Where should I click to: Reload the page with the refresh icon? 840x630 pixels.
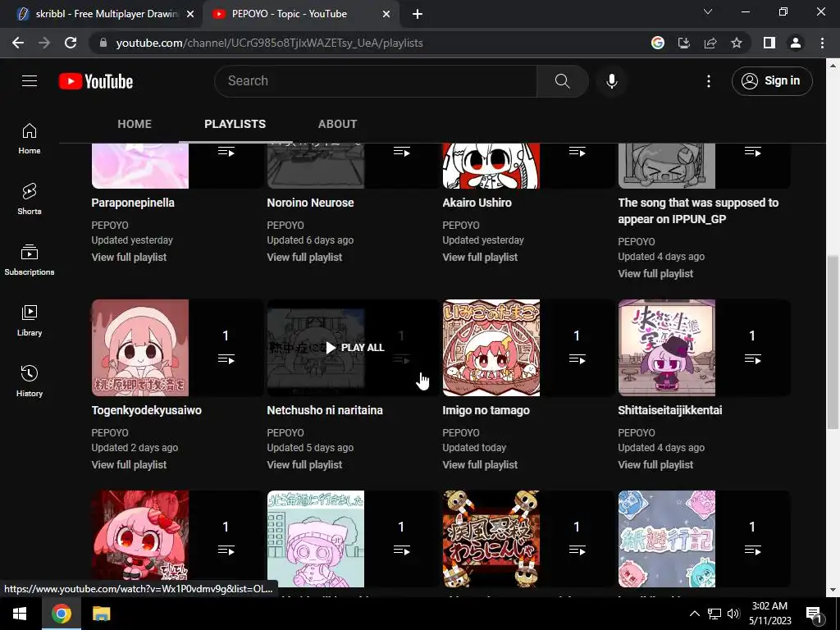(71, 43)
